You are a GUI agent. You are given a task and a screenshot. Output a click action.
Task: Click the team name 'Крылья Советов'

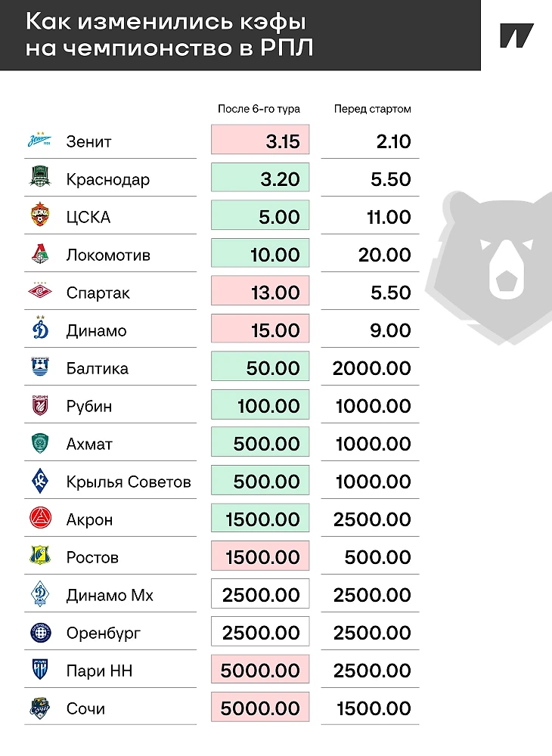pyautogui.click(x=129, y=482)
